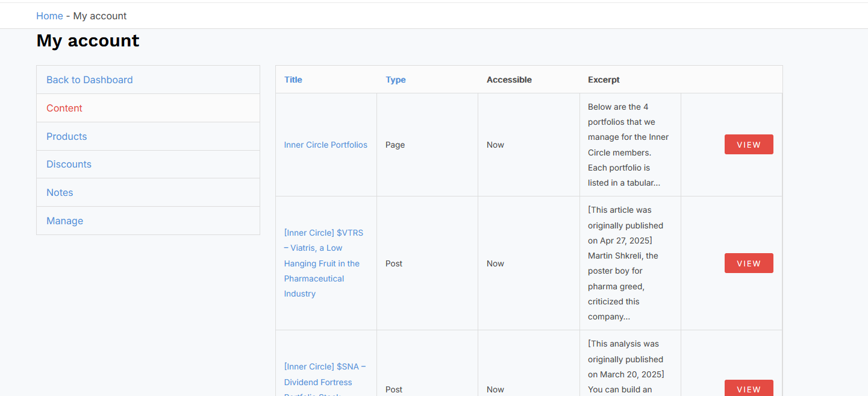Open the Inner Circle Portfolios title link
The width and height of the screenshot is (868, 396).
[326, 145]
